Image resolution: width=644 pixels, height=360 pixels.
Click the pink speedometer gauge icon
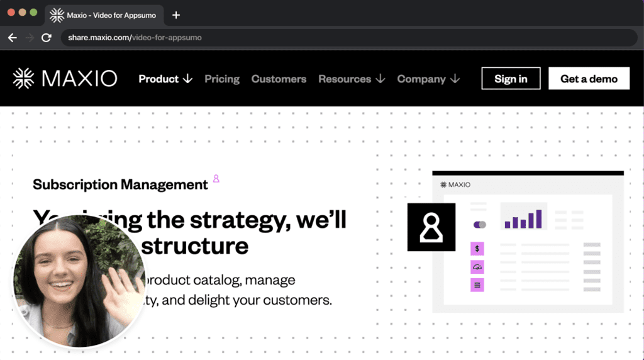pos(477,267)
